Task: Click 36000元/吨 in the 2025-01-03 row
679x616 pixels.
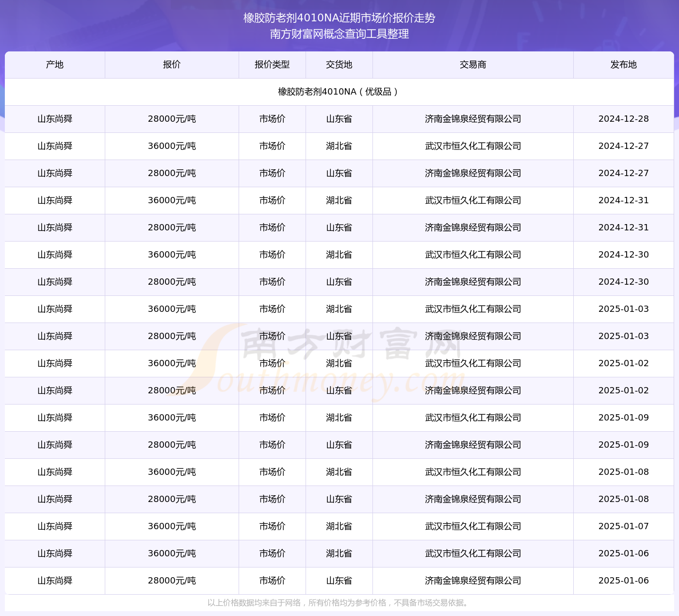Action: point(172,309)
